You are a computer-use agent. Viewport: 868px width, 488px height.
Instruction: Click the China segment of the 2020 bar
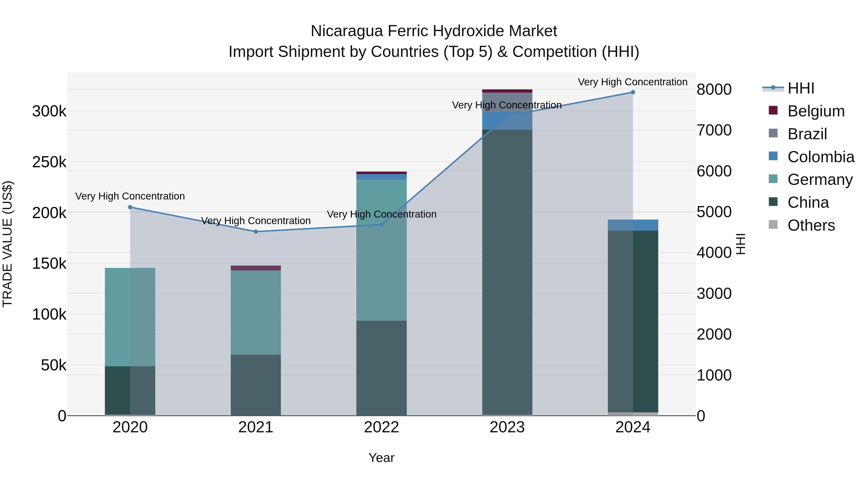pyautogui.click(x=130, y=391)
